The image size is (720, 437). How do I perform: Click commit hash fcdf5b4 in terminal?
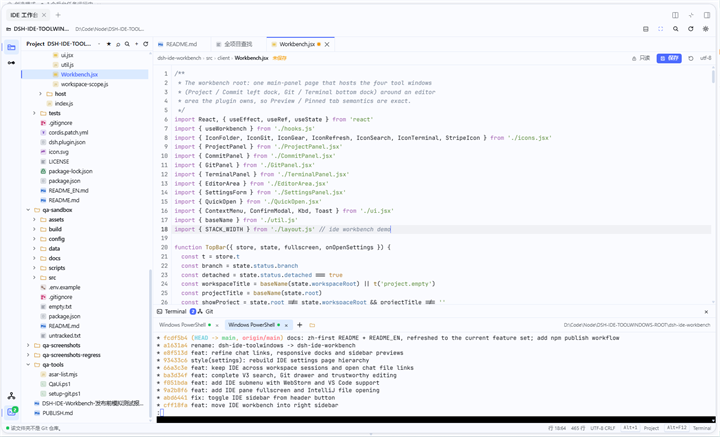(175, 338)
